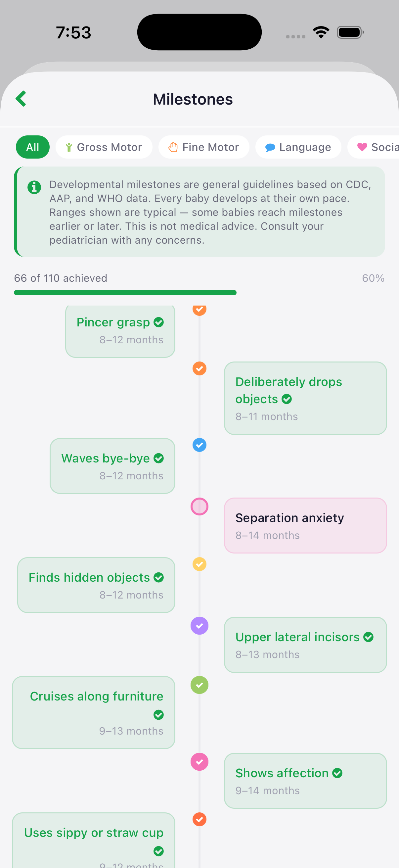Tap the hand icon on Fine Motor

pyautogui.click(x=173, y=147)
